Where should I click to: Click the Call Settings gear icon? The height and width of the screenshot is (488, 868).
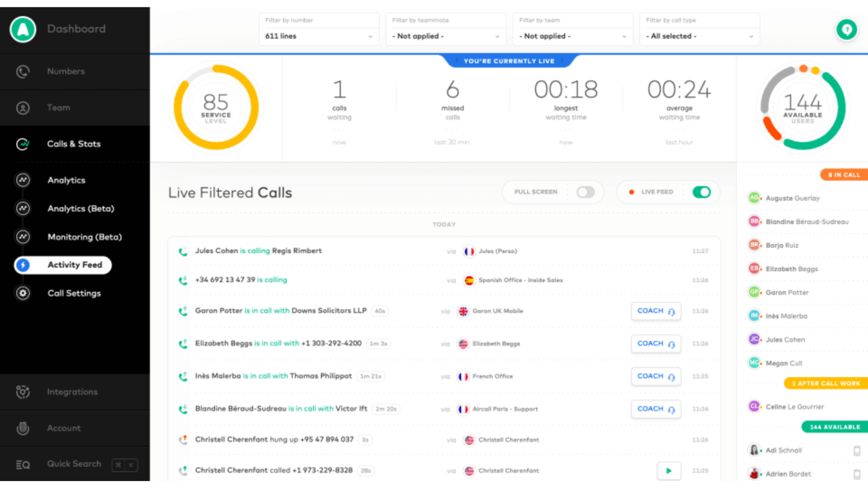point(23,293)
